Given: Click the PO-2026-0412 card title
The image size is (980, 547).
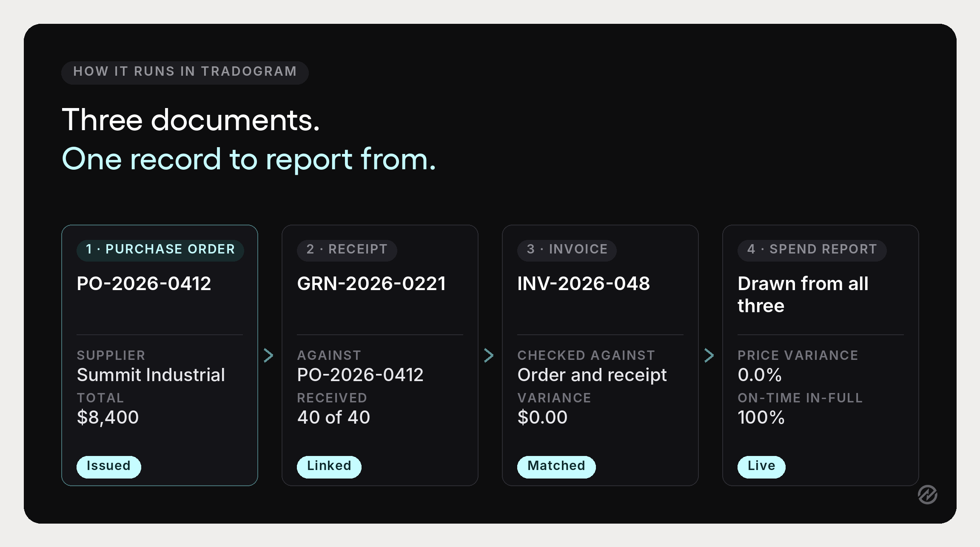Looking at the screenshot, I should tap(144, 284).
